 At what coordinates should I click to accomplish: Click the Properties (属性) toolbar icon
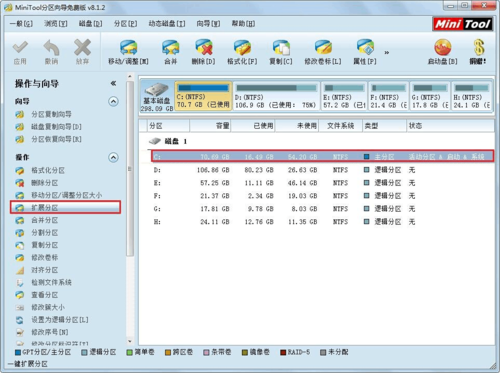tap(365, 48)
